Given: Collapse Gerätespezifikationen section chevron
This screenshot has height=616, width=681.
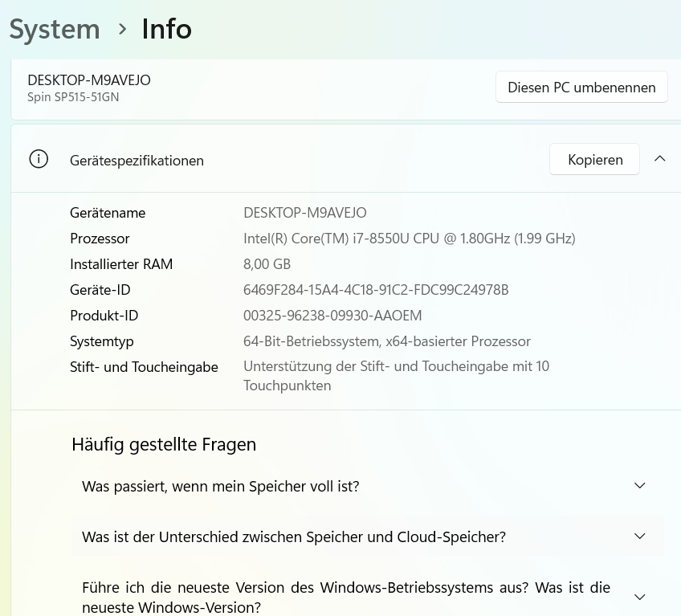Looking at the screenshot, I should pos(660,159).
